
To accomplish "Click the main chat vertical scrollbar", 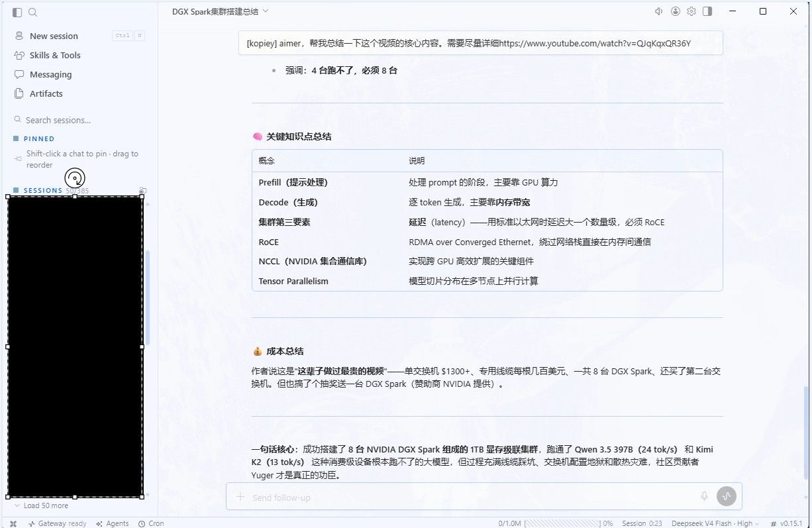I will tap(807, 433).
